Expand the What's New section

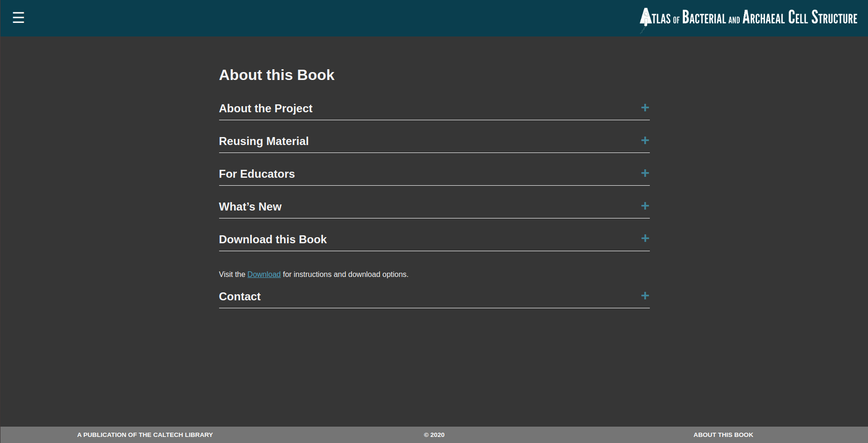(250, 206)
